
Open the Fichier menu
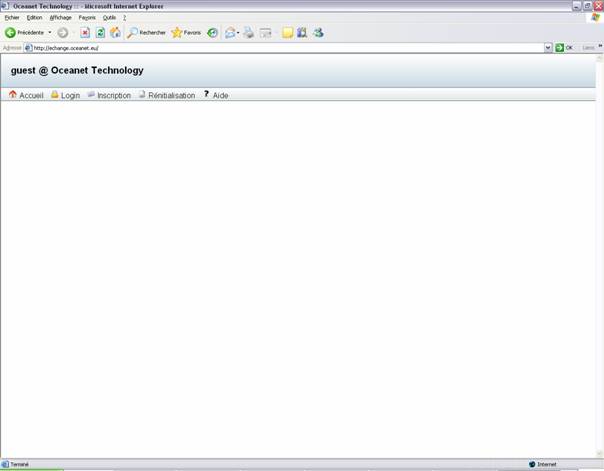12,18
